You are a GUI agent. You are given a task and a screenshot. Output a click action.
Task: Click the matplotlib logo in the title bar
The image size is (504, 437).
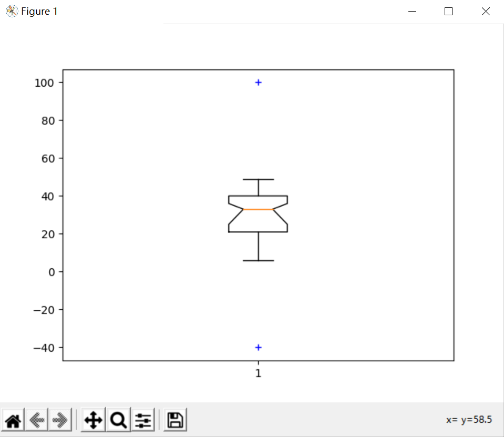tap(12, 11)
